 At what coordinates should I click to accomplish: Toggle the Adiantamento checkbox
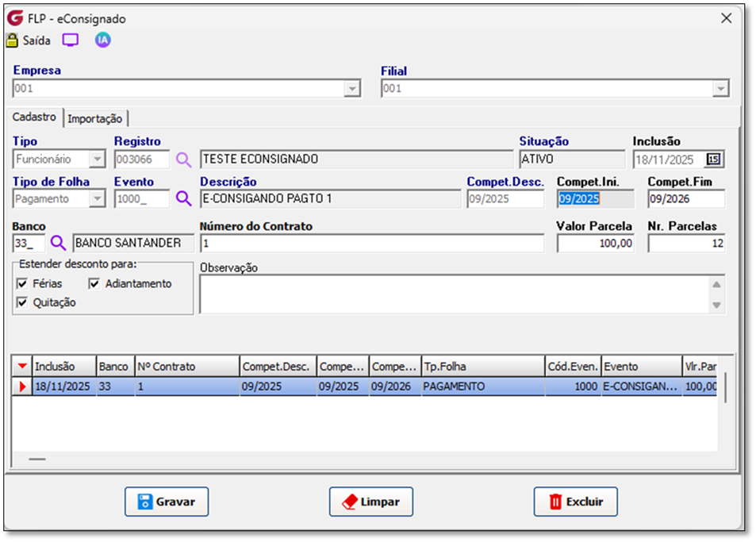[94, 283]
